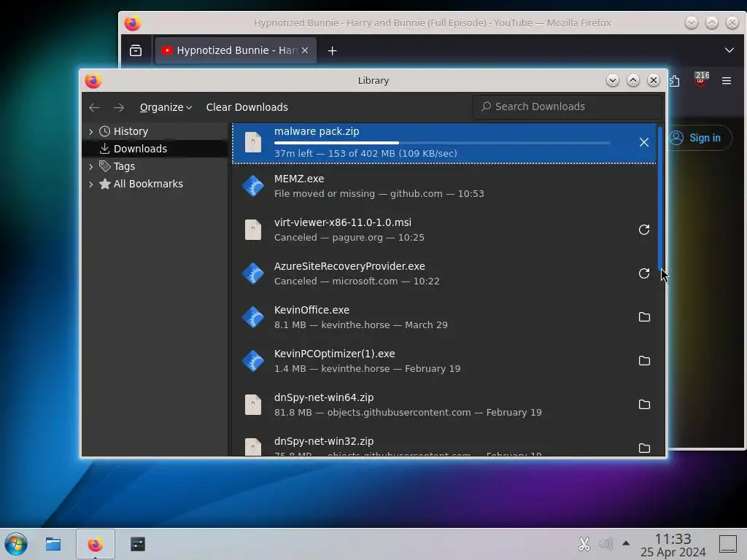Open Firefox application hamburger menu
This screenshot has width=747, height=560.
point(726,81)
